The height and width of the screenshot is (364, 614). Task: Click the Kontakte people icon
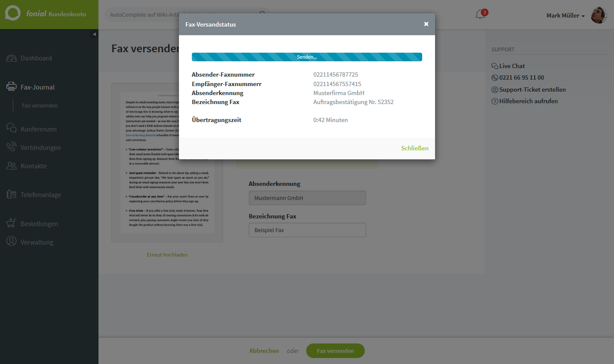pyautogui.click(x=12, y=165)
